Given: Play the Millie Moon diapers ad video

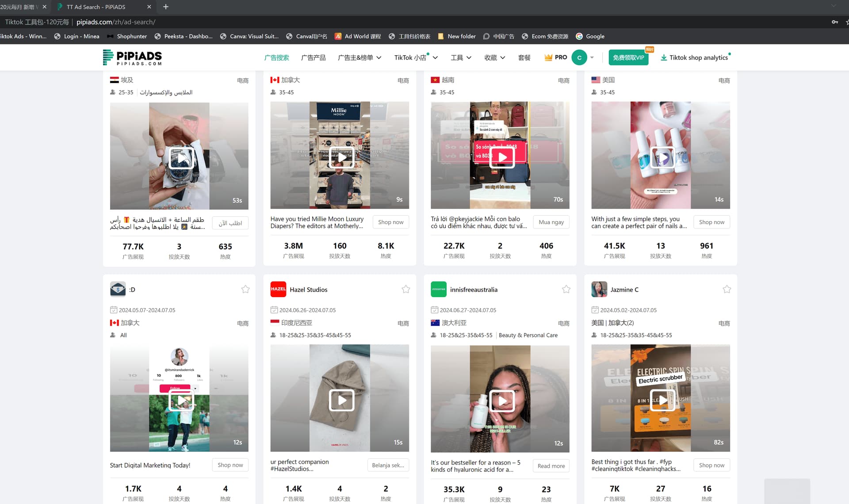Looking at the screenshot, I should [x=341, y=157].
